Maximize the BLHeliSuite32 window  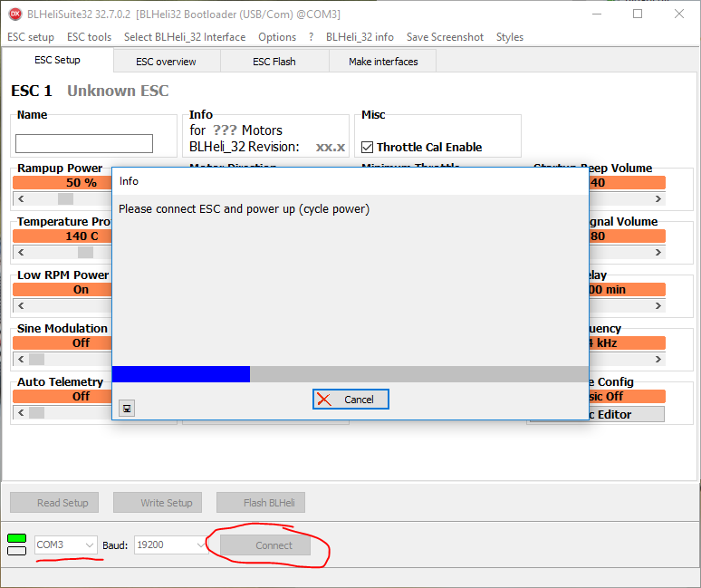[638, 14]
